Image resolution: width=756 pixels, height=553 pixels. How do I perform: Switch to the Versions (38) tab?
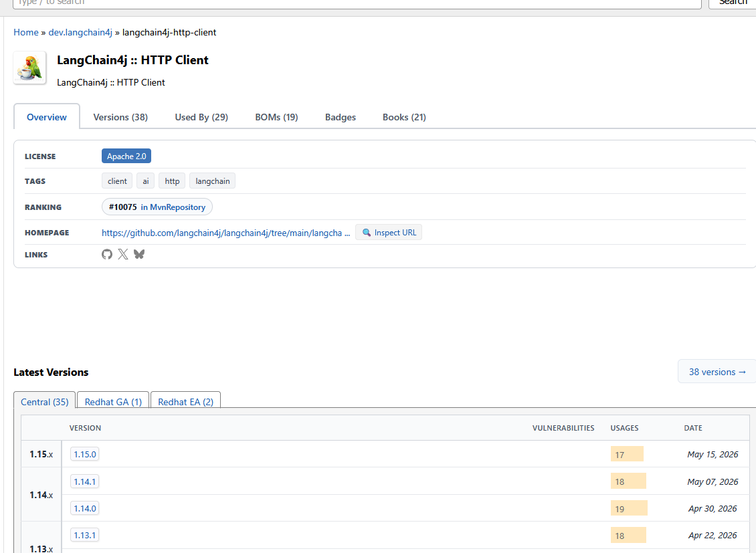pos(120,117)
